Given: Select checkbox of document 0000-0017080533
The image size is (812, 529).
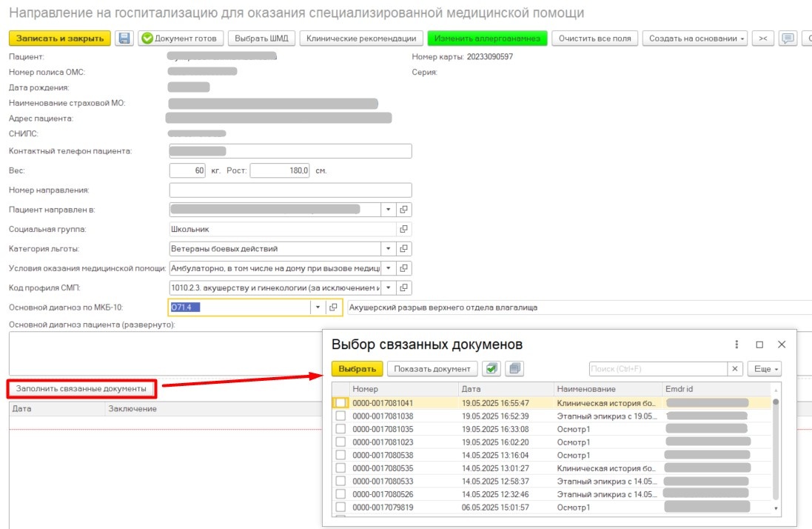Looking at the screenshot, I should click(340, 481).
